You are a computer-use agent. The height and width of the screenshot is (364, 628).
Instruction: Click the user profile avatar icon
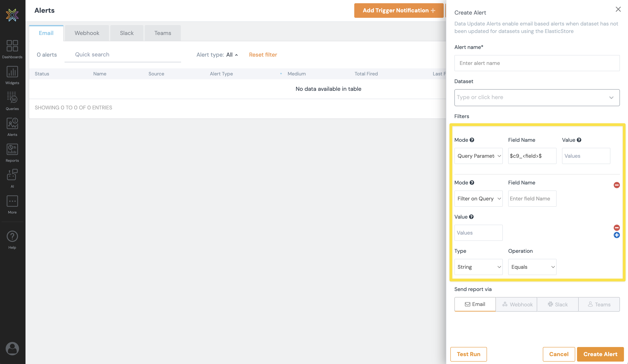(x=12, y=348)
